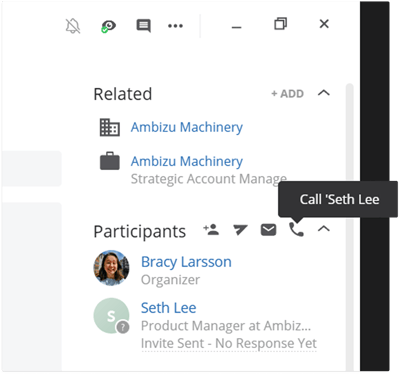Restore the window size

tap(280, 24)
